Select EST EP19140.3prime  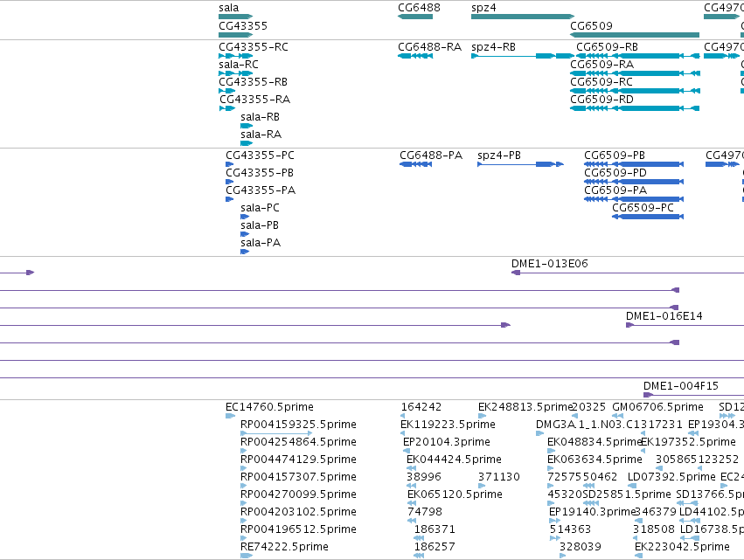[x=554, y=521]
